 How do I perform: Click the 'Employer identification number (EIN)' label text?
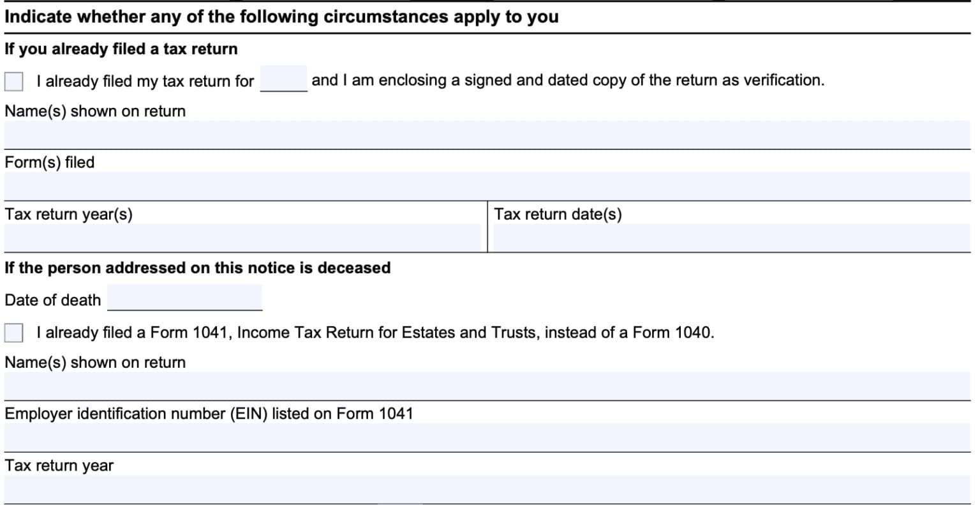click(x=209, y=414)
